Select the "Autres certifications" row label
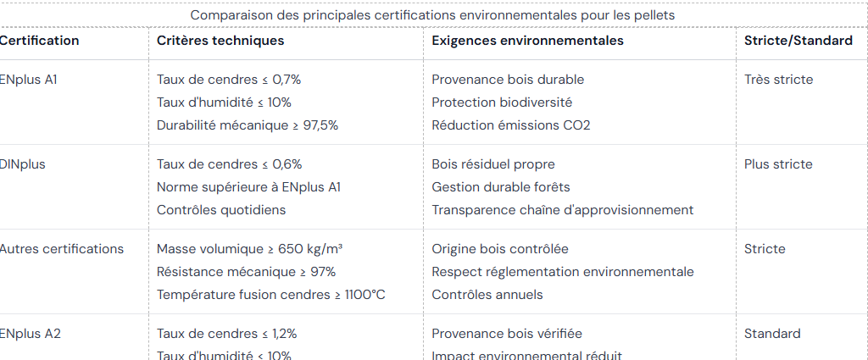This screenshot has width=868, height=360. (61, 249)
